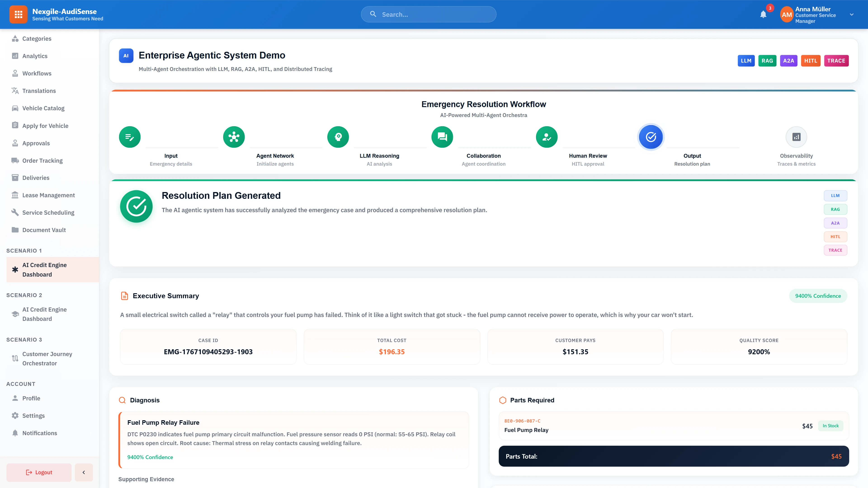Open the app grid launcher icon
This screenshot has height=488, width=868.
pyautogui.click(x=19, y=14)
